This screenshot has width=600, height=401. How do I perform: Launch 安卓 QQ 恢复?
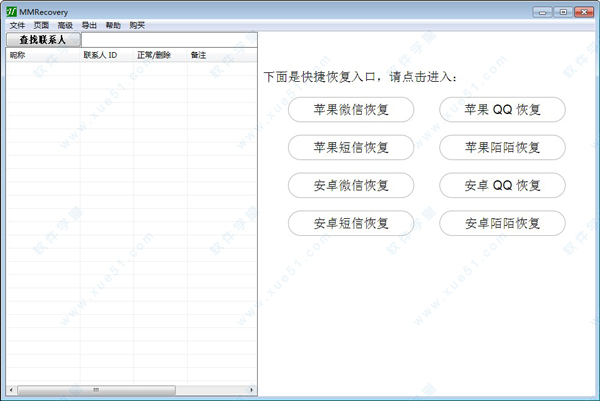pos(502,185)
